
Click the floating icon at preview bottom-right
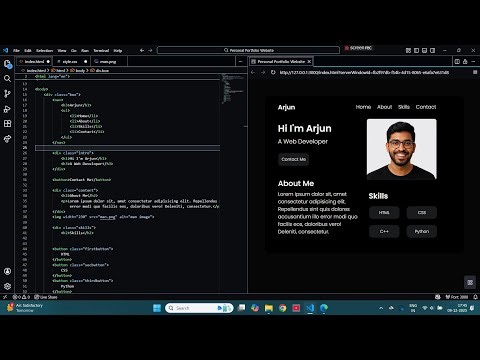pos(470,282)
